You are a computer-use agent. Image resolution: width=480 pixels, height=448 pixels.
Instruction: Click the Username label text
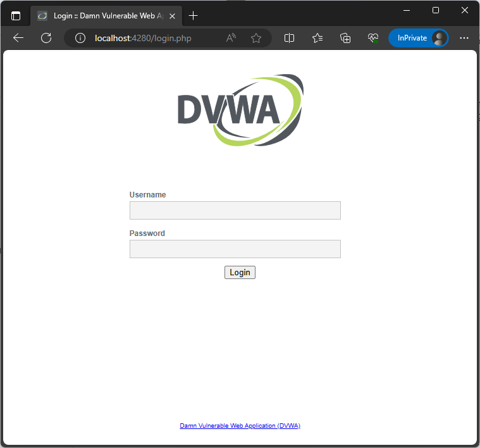[147, 195]
